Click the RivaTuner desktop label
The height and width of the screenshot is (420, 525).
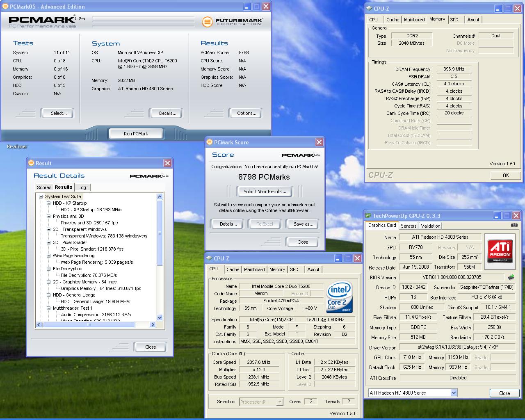pos(17,146)
